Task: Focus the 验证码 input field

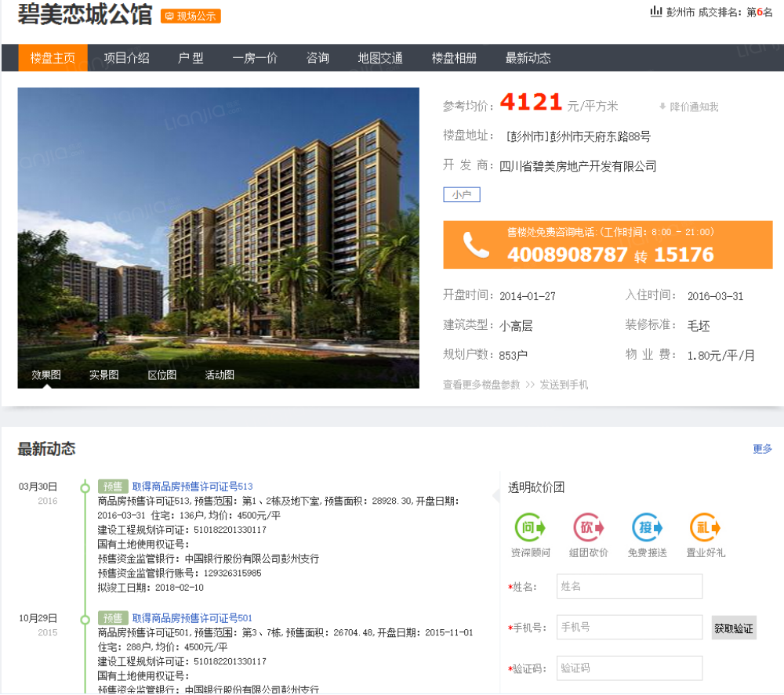Action: tap(630, 668)
